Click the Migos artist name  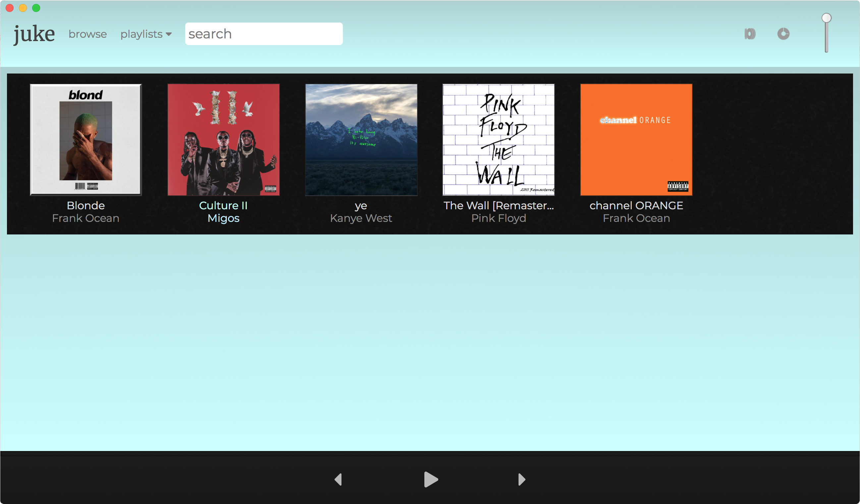tap(223, 218)
